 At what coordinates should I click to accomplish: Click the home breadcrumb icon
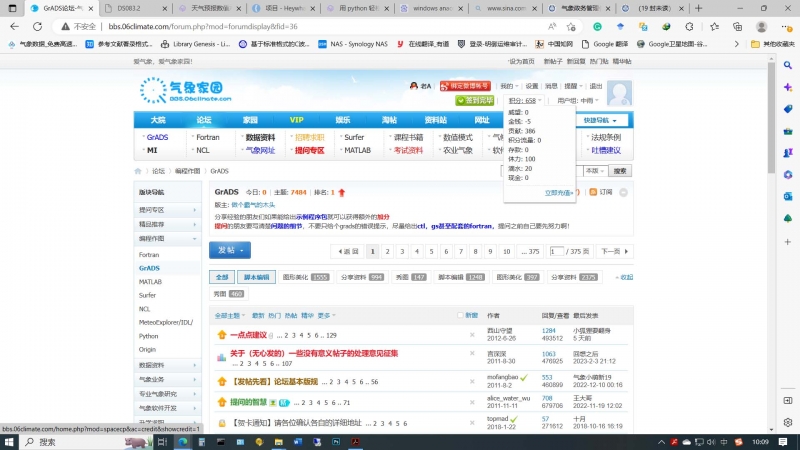(139, 171)
